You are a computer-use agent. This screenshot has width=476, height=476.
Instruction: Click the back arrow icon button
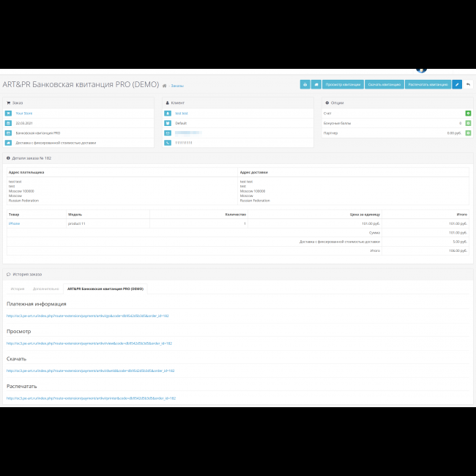click(x=468, y=85)
